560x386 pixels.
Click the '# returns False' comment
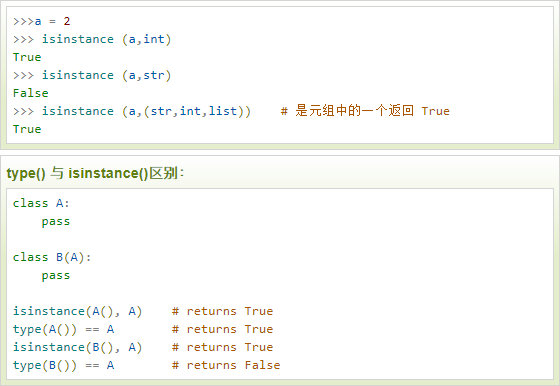(x=226, y=365)
